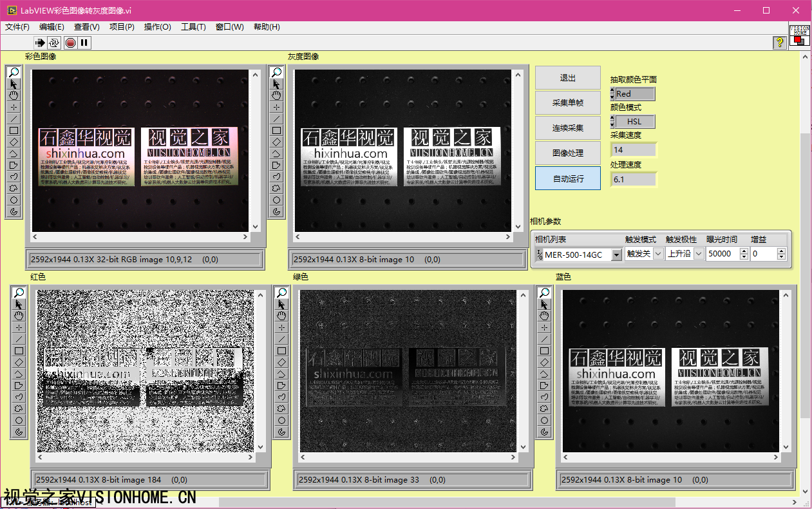Expand the 触发极性 trigger polarity dropdown
The width and height of the screenshot is (812, 509).
click(698, 254)
